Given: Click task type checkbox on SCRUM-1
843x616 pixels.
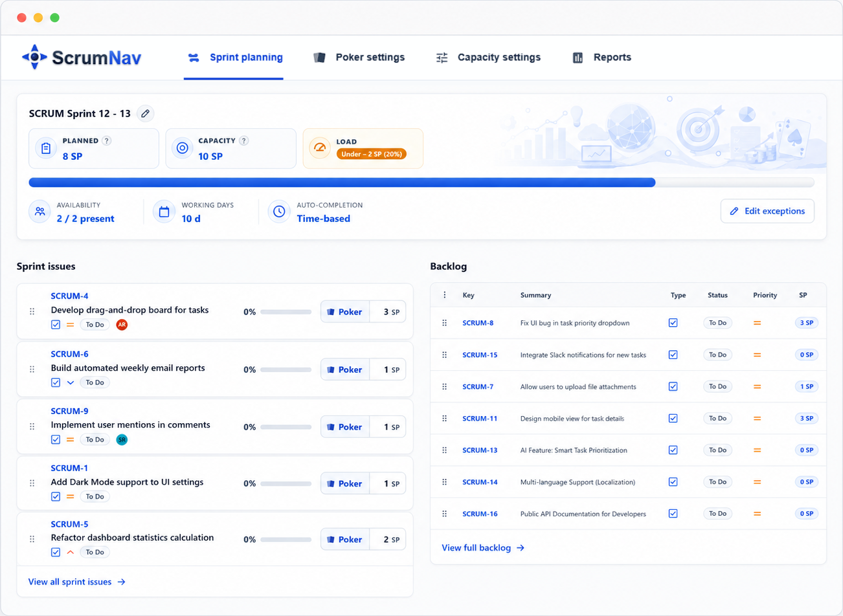Looking at the screenshot, I should (56, 497).
